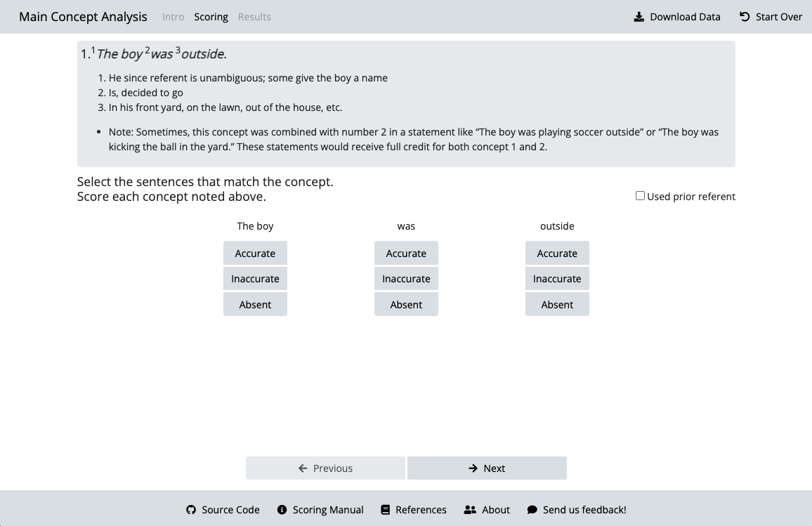This screenshot has height=526, width=812.
Task: Mark "The boy" as Accurate
Action: 255,254
